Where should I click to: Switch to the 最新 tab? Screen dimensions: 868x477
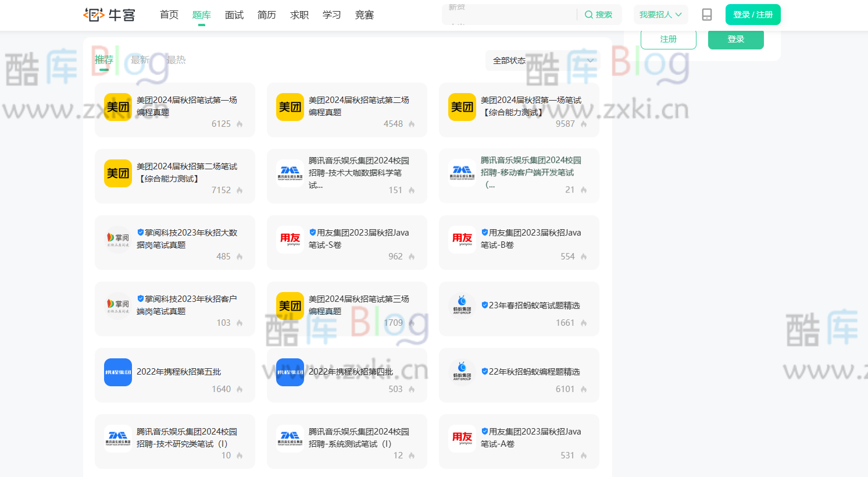pyautogui.click(x=140, y=59)
